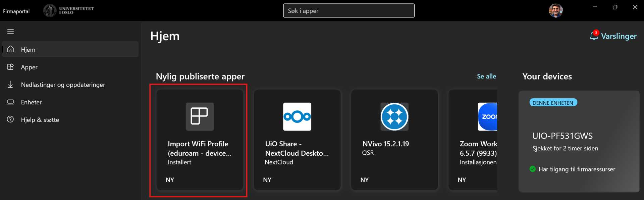The width and height of the screenshot is (644, 200).
Task: Click the Import WiFi Profile app icon
Action: [x=200, y=116]
